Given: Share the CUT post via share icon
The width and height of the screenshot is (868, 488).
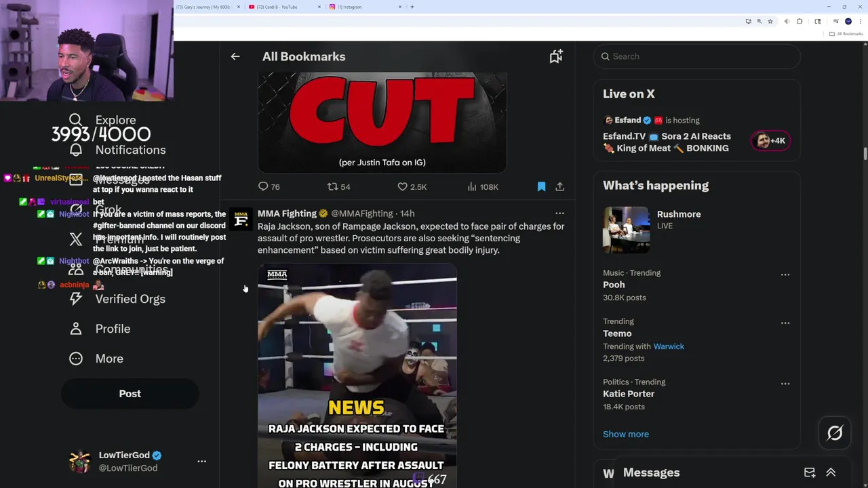Looking at the screenshot, I should pos(559,186).
